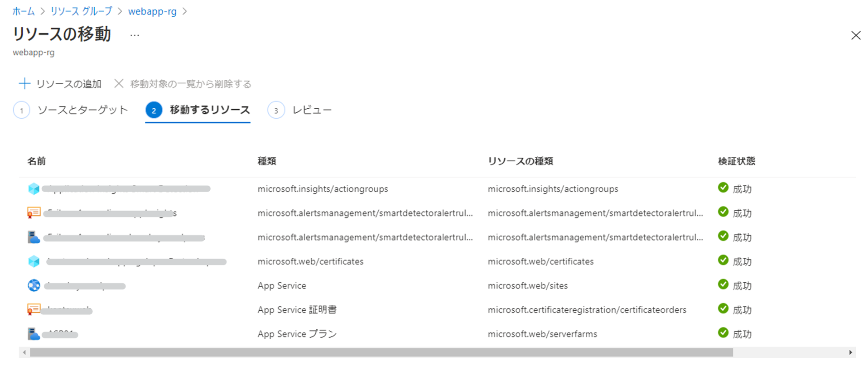Open webapp-rg breadcrumb link
The image size is (868, 366).
(152, 11)
